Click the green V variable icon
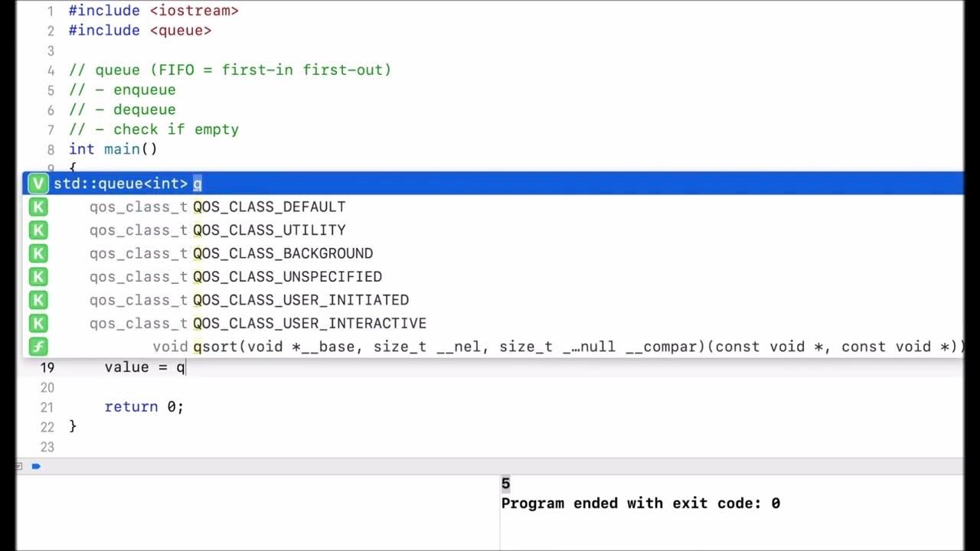 [x=38, y=184]
